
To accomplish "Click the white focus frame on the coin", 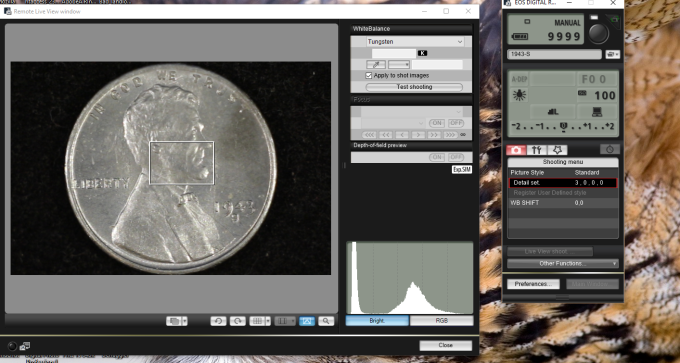I will [182, 163].
